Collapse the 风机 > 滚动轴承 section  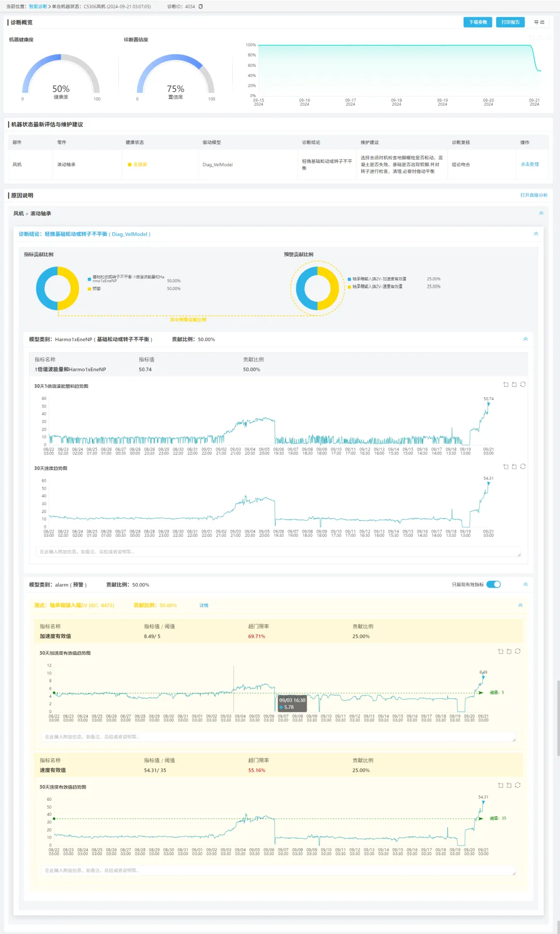pyautogui.click(x=541, y=214)
